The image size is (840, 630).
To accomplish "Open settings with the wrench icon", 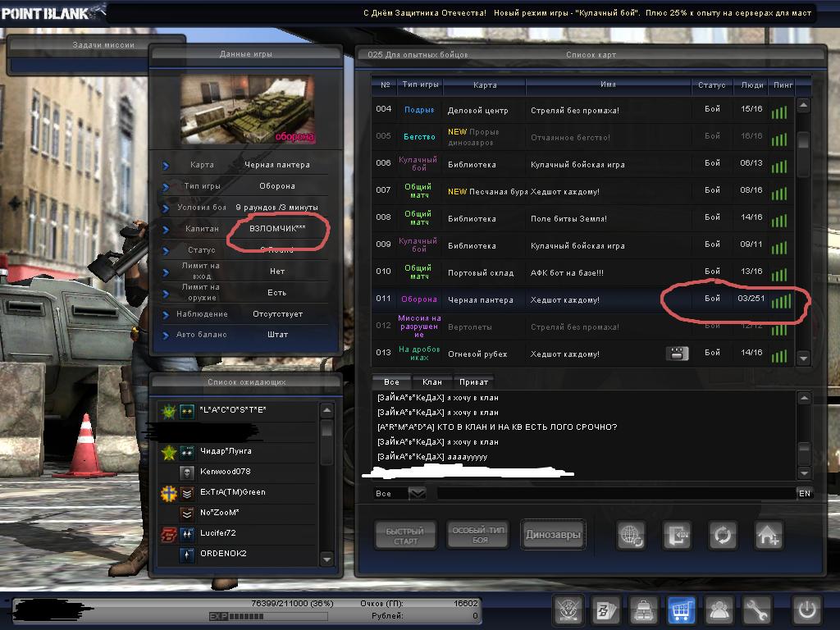I will (756, 609).
